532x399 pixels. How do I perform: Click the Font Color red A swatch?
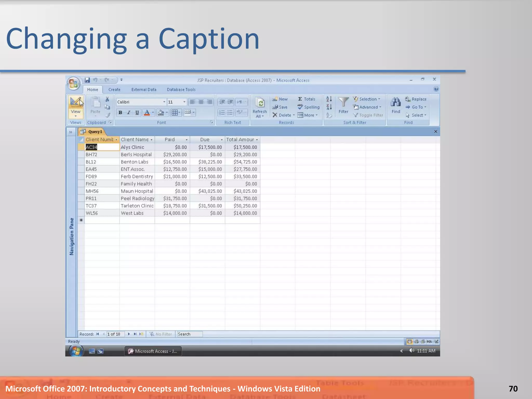[147, 112]
